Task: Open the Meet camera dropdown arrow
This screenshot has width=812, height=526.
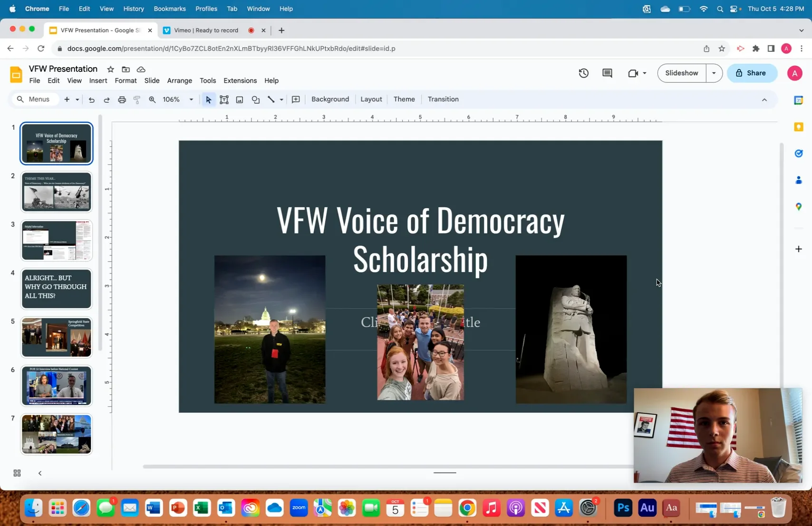Action: coord(644,73)
